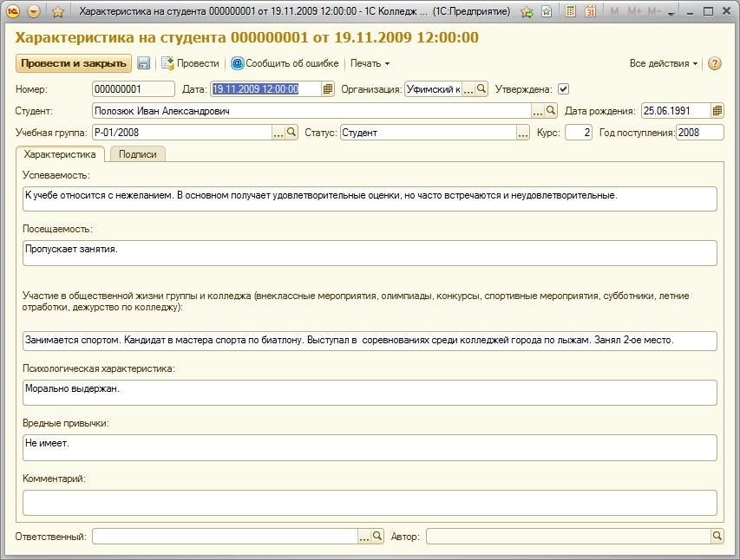Save document with the floppy disk icon
Screen dimensions: 740x560
(143, 63)
